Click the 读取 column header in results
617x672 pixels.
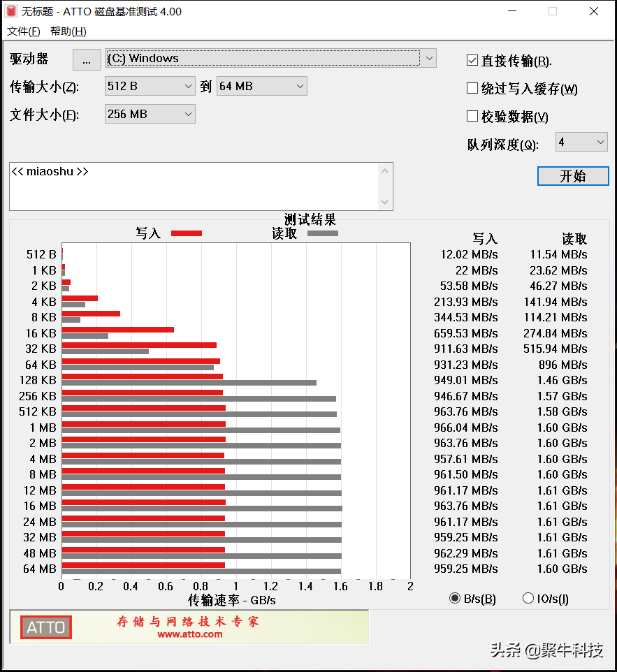tap(574, 238)
